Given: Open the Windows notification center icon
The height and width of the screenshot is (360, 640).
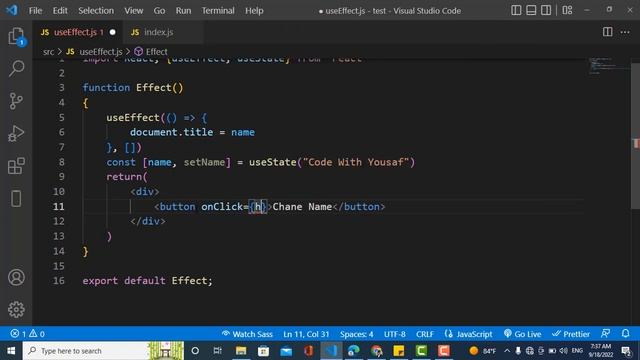Looking at the screenshot, I should coord(627,351).
